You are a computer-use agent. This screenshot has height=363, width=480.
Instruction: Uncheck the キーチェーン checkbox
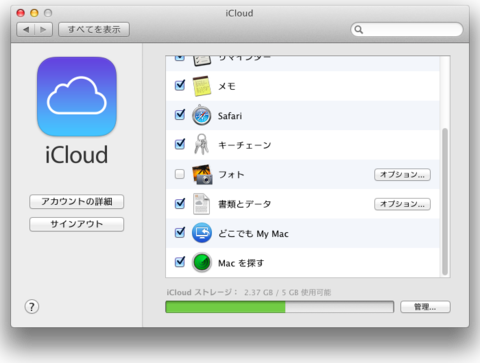[180, 144]
